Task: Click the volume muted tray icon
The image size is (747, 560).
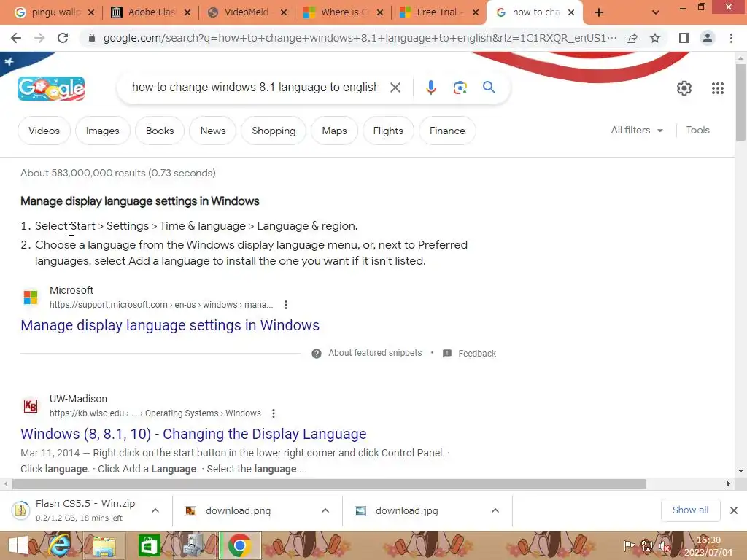Action: point(664,545)
